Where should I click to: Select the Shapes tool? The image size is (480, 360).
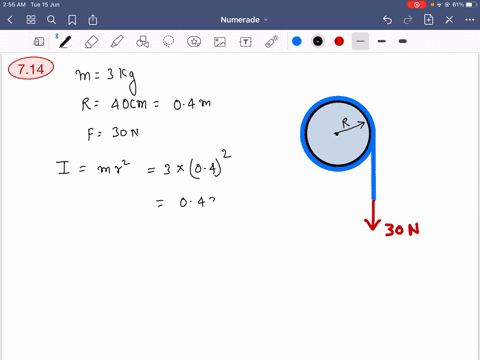click(x=142, y=42)
